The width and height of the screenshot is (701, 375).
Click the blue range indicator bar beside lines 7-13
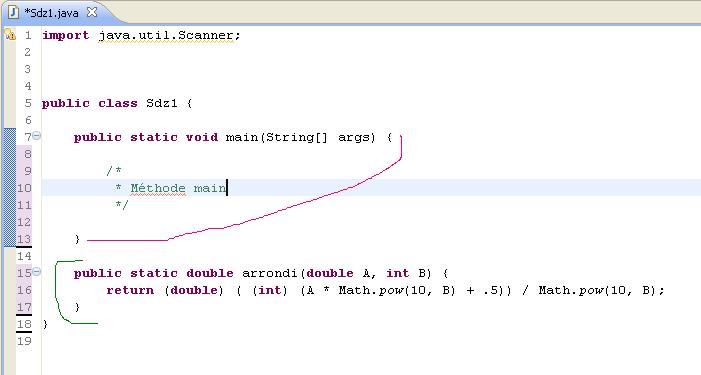click(9, 187)
